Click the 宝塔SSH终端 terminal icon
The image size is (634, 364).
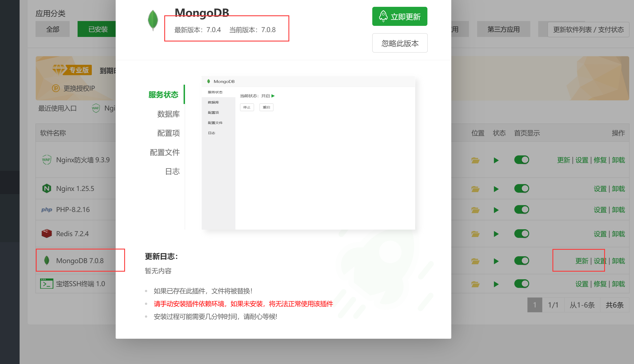[47, 284]
